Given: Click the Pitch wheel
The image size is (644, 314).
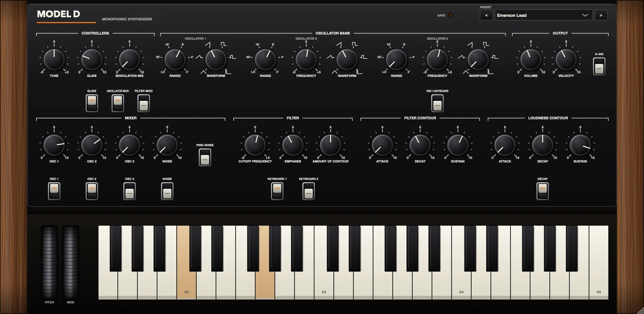Looking at the screenshot, I should 49,262.
